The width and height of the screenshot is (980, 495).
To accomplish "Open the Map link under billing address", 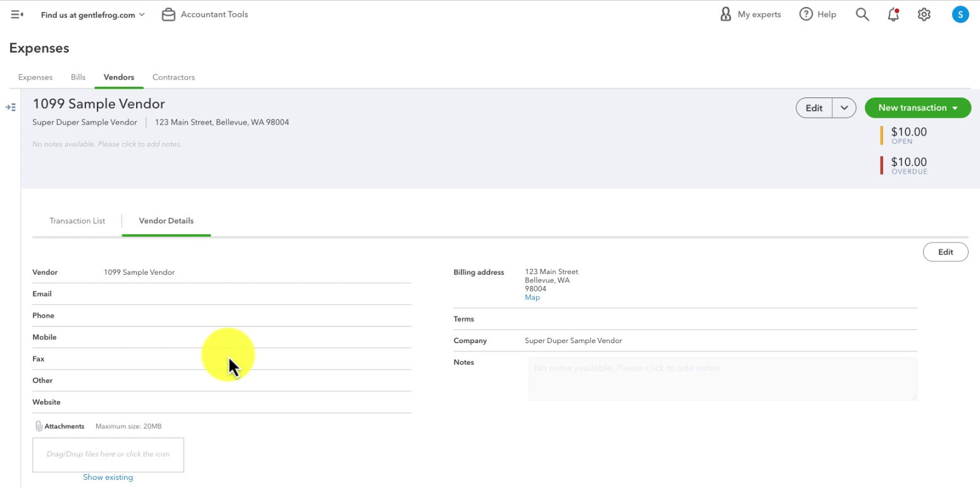I will tap(532, 298).
